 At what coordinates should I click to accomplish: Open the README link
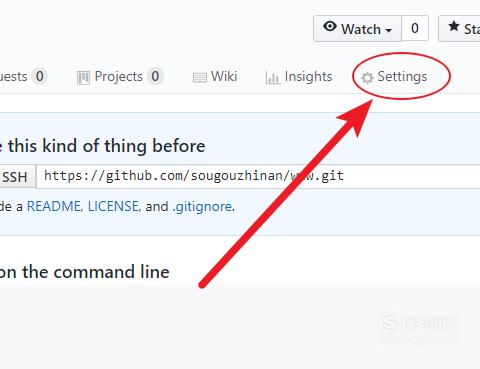coord(54,207)
